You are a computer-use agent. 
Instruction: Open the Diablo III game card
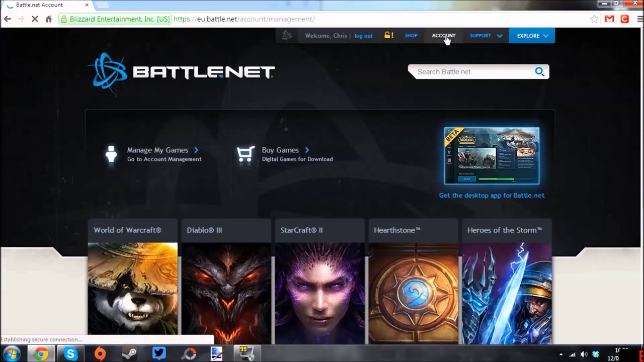226,282
